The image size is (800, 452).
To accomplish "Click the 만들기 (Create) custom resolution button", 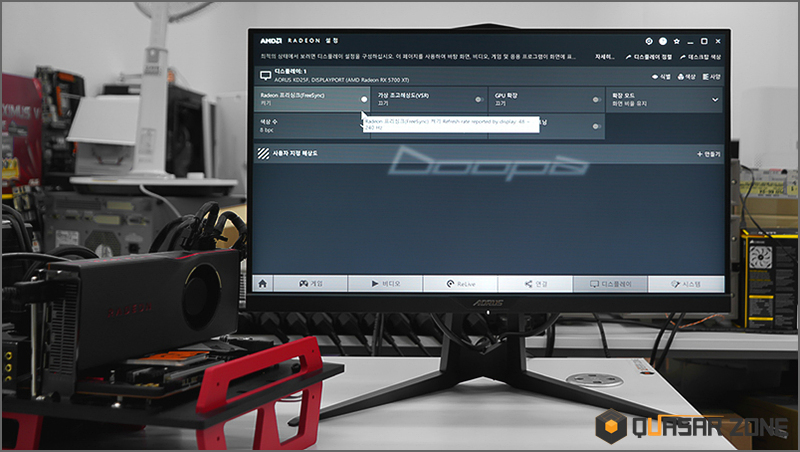I will tap(709, 154).
